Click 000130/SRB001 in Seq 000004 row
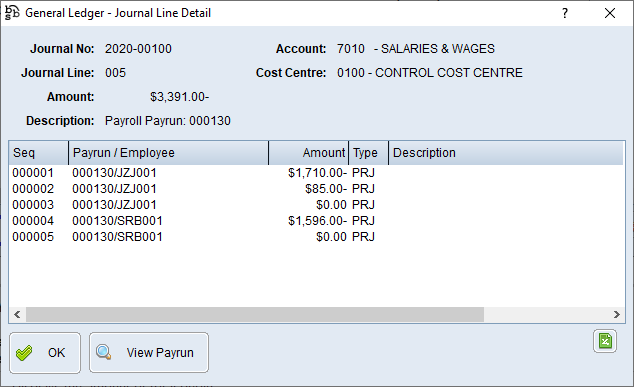 click(x=117, y=221)
